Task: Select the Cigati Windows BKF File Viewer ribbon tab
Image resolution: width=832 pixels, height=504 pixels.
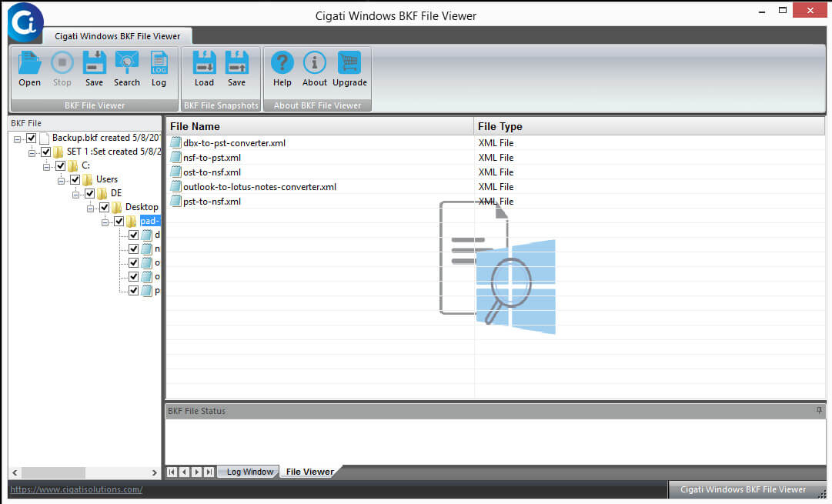Action: [117, 36]
